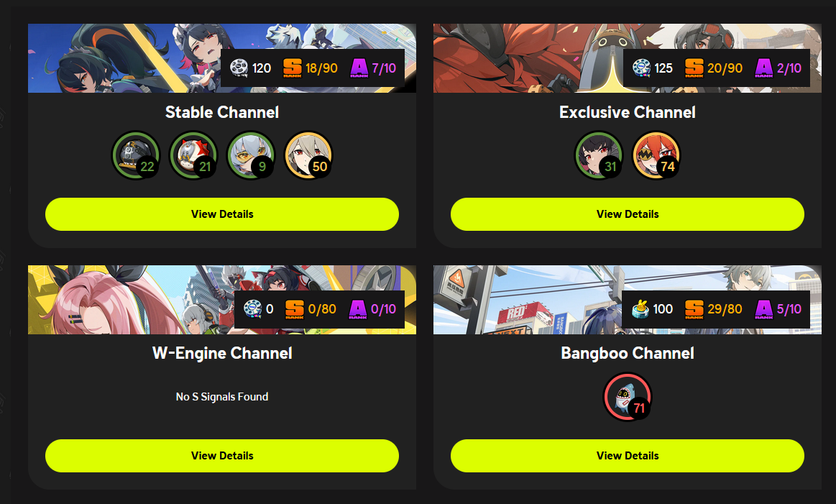Select the Stable Channel avatar numbered 21
The image size is (836, 504).
tap(193, 156)
